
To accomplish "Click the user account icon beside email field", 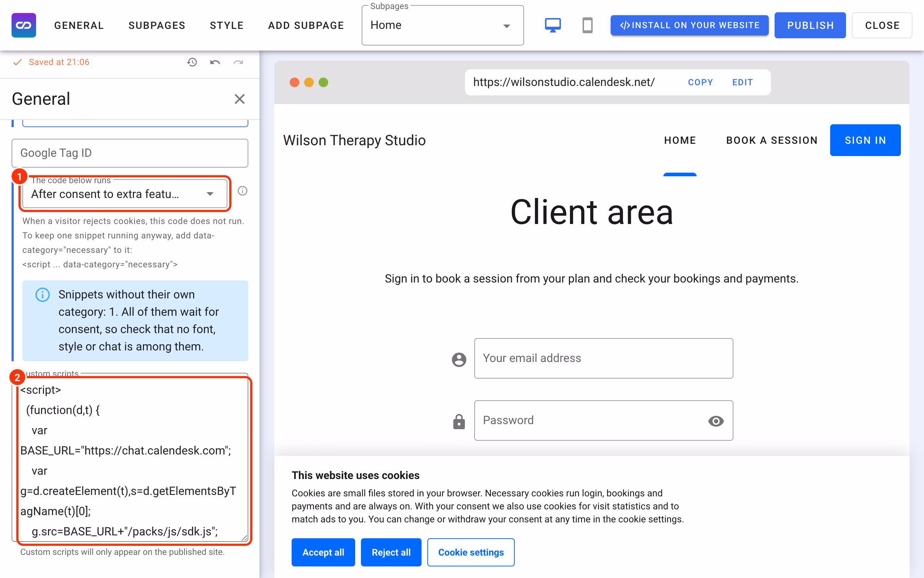I will 459,359.
